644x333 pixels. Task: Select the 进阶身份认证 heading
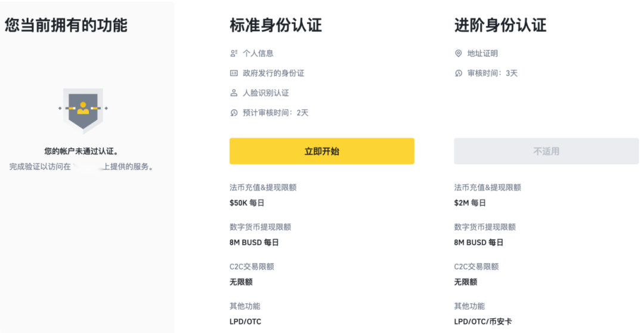pos(500,26)
